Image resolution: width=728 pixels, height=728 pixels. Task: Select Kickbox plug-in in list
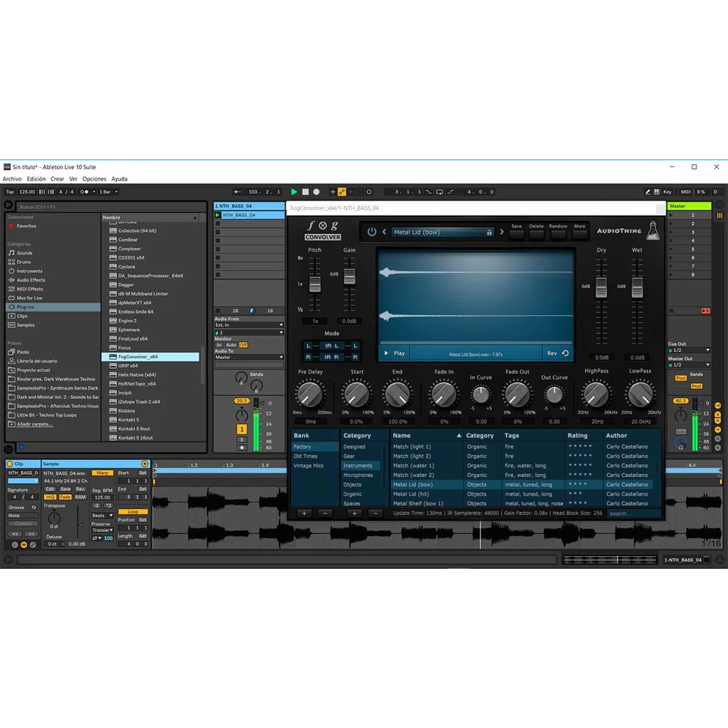127,411
